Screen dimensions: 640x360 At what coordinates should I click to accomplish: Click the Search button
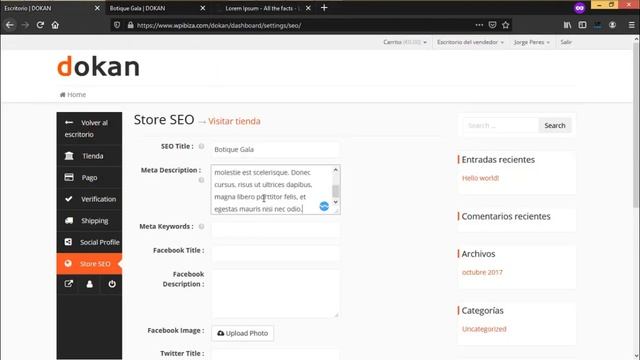[x=555, y=125]
